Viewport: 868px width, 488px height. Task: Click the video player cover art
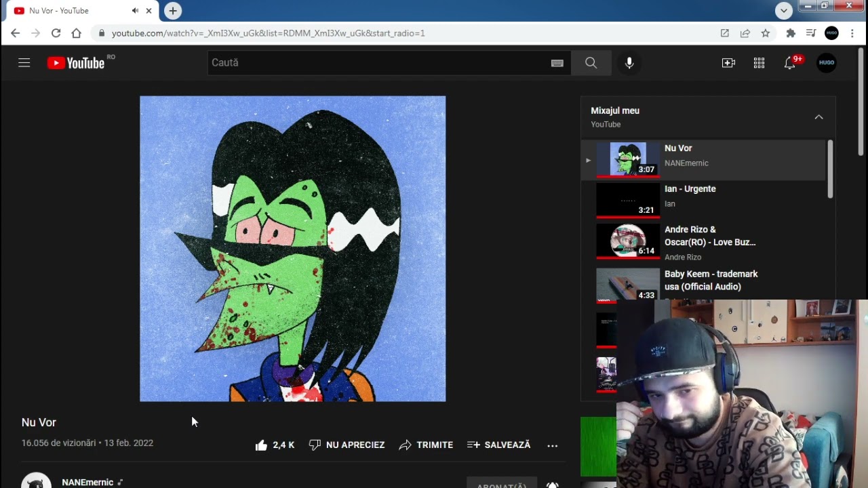pyautogui.click(x=293, y=249)
